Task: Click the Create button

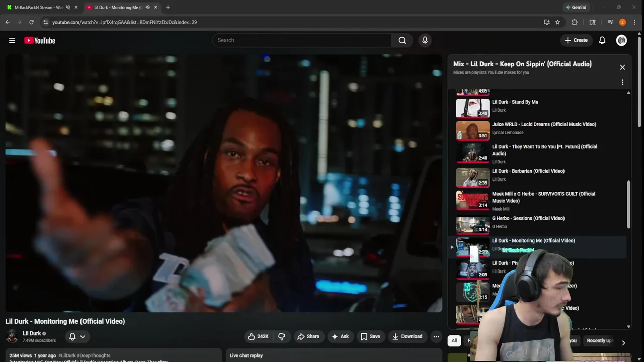Action: 576,40
